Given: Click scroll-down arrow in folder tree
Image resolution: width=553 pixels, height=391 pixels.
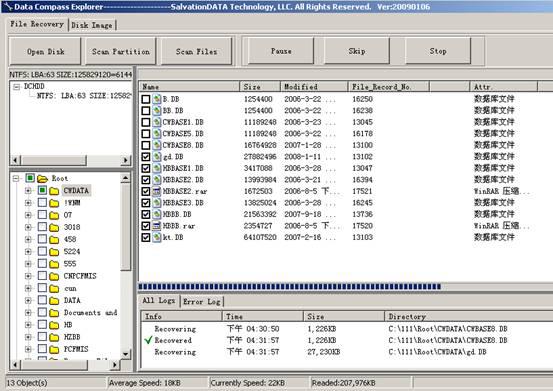Looking at the screenshot, I should point(126,354).
